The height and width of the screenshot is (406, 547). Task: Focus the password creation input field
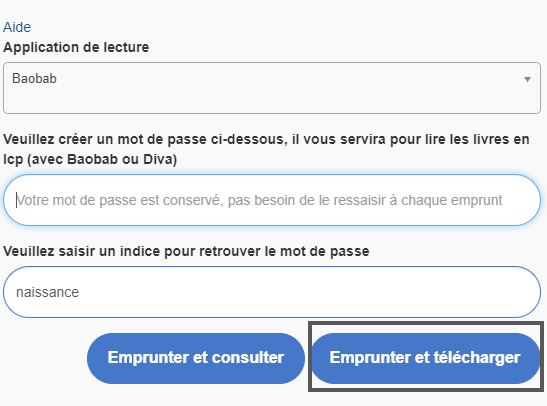(272, 200)
